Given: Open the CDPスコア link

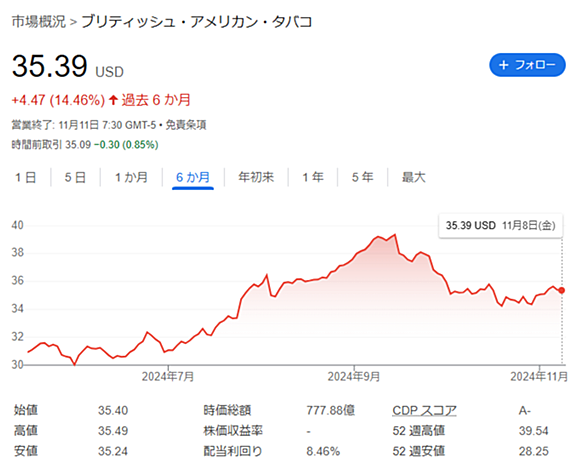Looking at the screenshot, I should click(x=425, y=410).
